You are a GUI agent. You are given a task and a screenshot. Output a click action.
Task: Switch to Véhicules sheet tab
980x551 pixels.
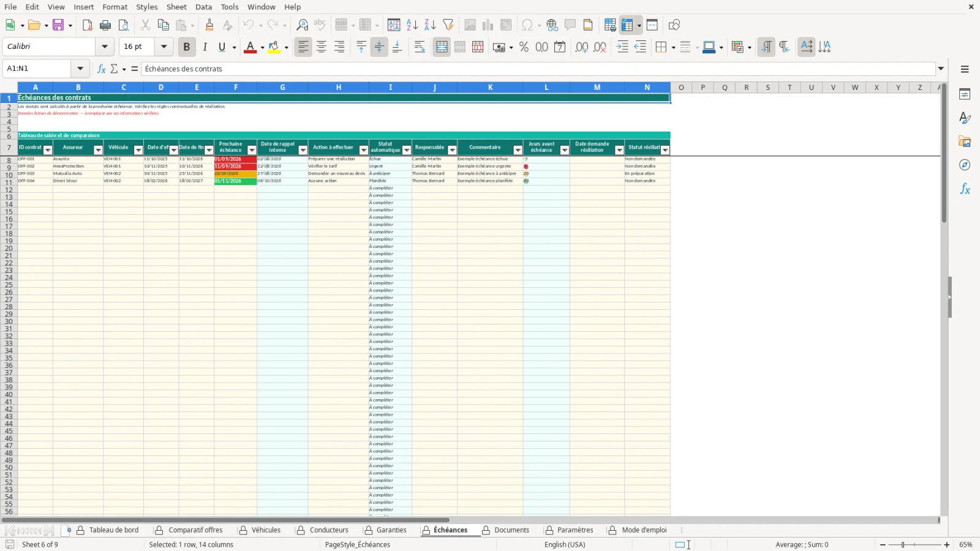tap(266, 530)
